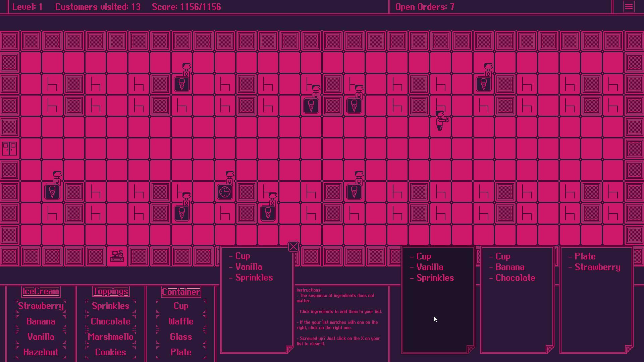Open the hamburger menu icon
This screenshot has width=644, height=362.
click(629, 7)
